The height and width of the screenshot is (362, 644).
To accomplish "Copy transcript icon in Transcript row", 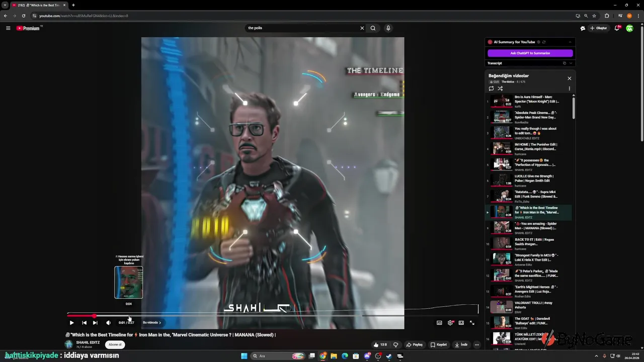I will click(x=564, y=63).
